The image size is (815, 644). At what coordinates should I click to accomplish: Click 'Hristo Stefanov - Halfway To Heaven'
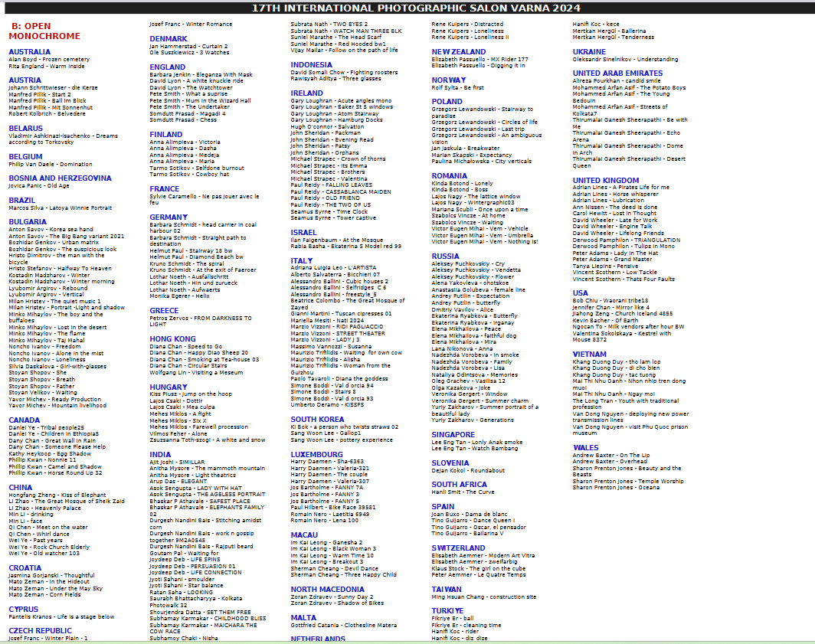[x=60, y=268]
